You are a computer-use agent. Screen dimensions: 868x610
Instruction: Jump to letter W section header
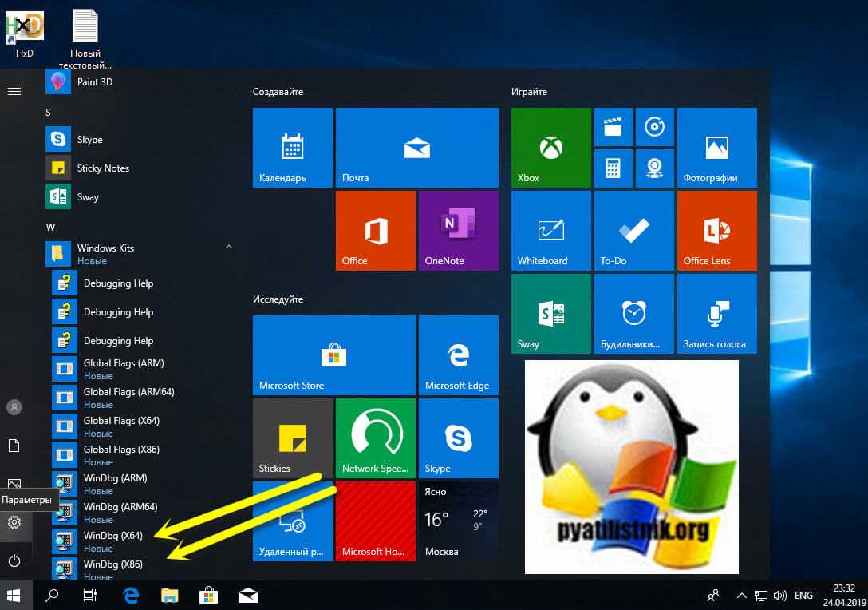50,228
